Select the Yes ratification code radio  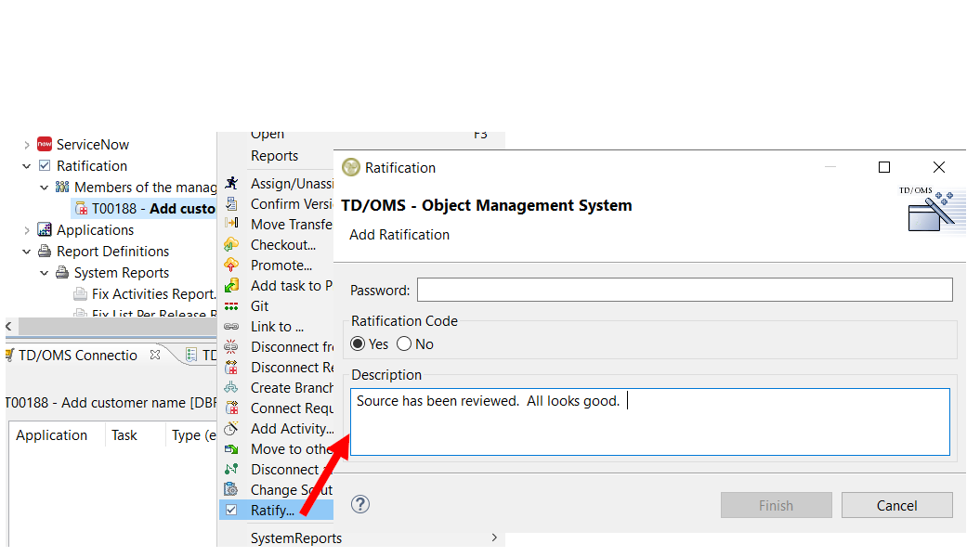point(358,344)
